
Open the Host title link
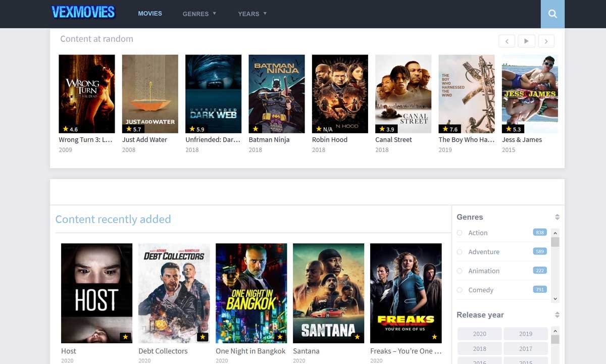pos(69,351)
